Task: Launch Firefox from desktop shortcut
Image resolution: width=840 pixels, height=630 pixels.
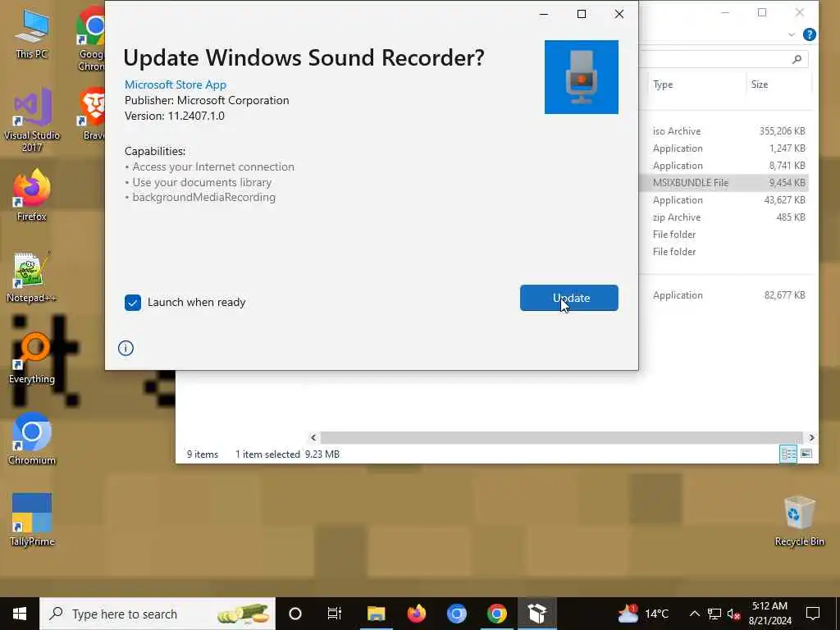Action: [32, 195]
